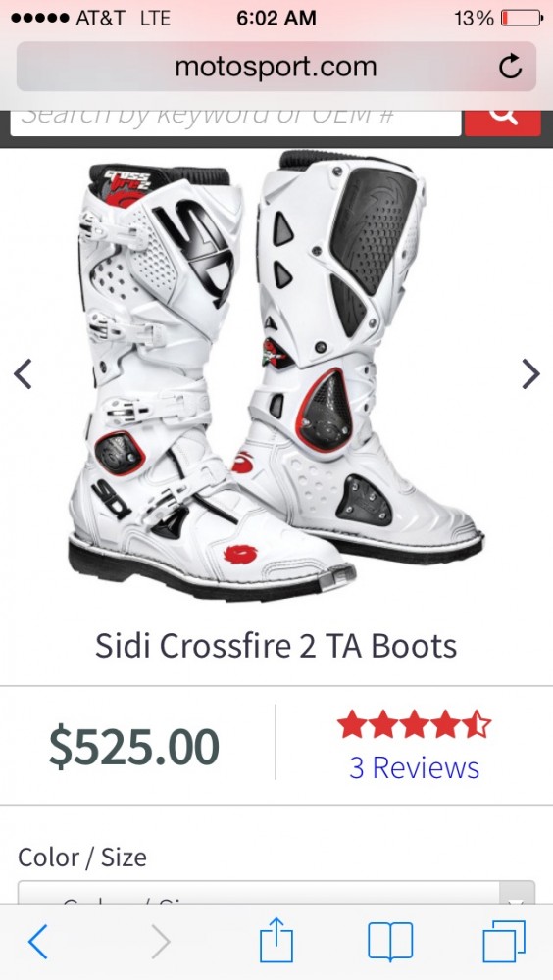Advance to the next product image
The height and width of the screenshot is (980, 553).
530,373
